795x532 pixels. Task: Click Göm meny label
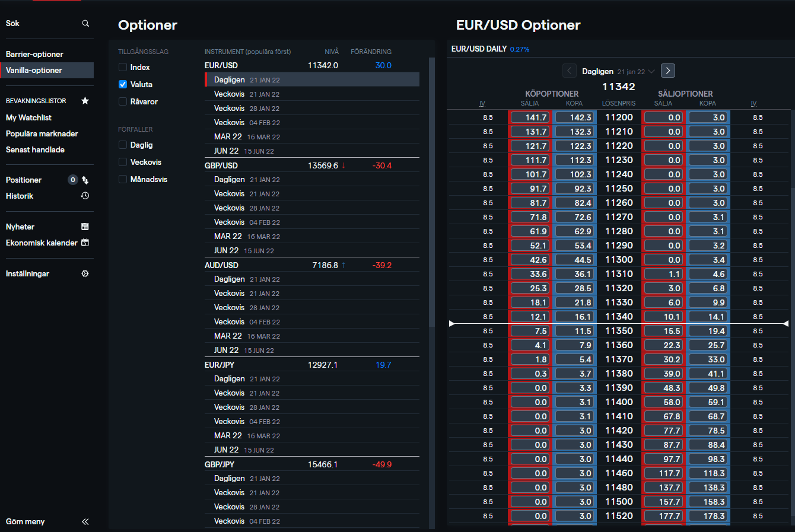pos(26,522)
